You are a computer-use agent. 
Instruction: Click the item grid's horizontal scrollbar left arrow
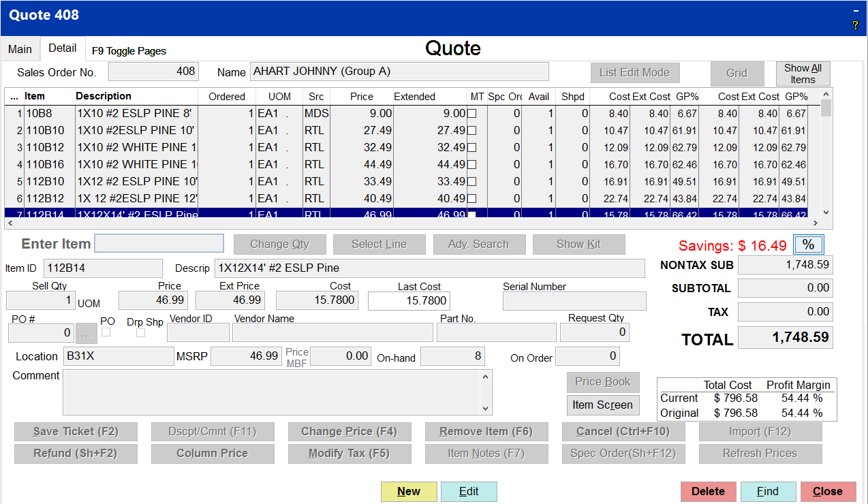[x=10, y=223]
